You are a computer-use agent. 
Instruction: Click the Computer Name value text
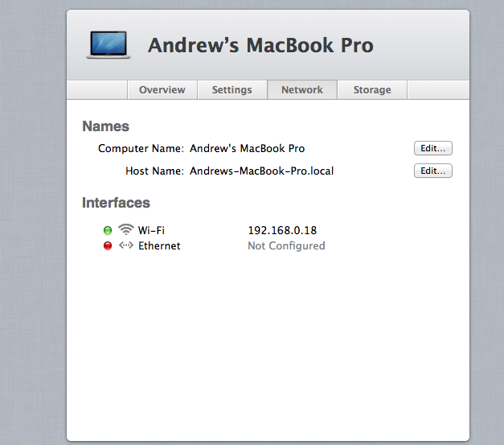pos(248,148)
